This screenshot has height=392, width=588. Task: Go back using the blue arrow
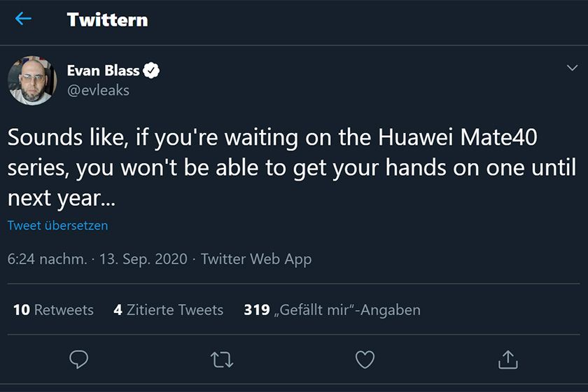click(x=23, y=19)
